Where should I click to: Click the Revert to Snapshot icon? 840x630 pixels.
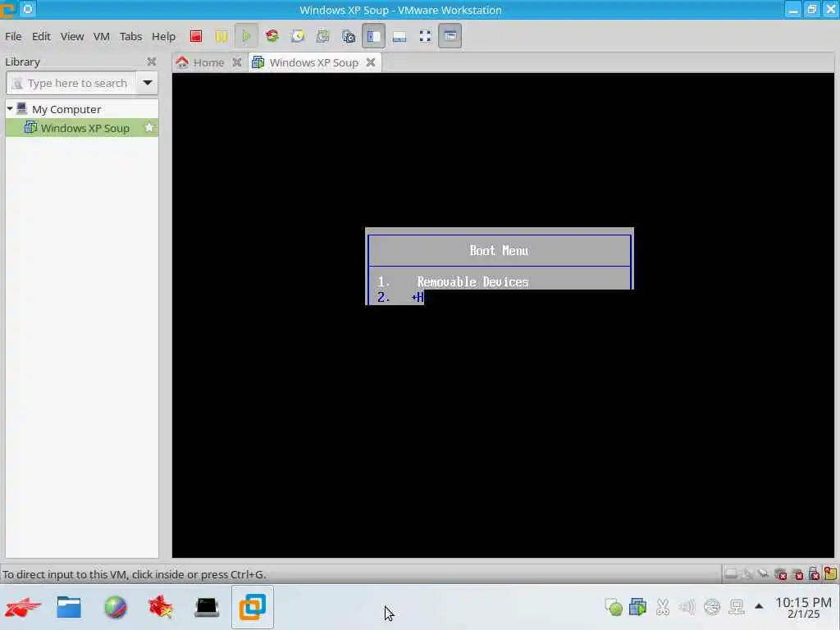pyautogui.click(x=323, y=36)
